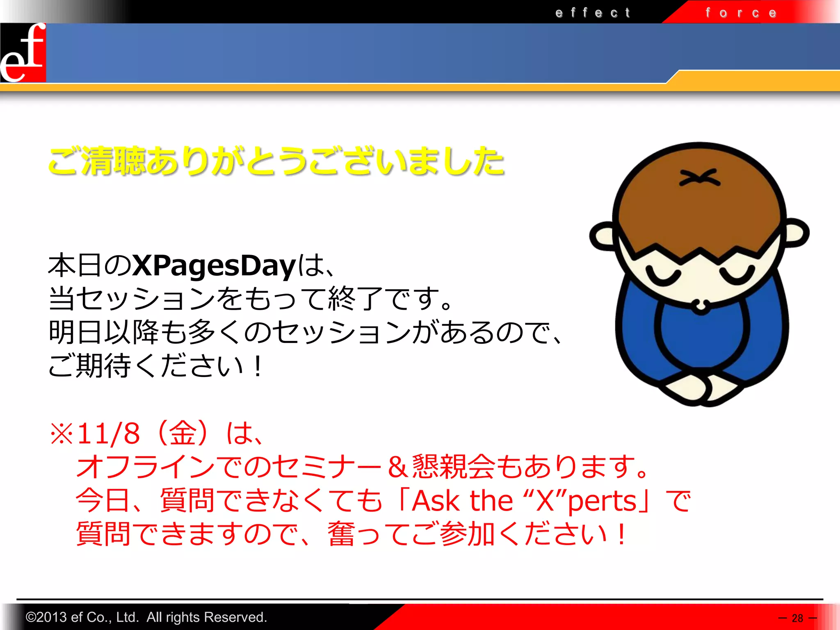
Task: Click the ef company logo
Action: click(x=23, y=52)
